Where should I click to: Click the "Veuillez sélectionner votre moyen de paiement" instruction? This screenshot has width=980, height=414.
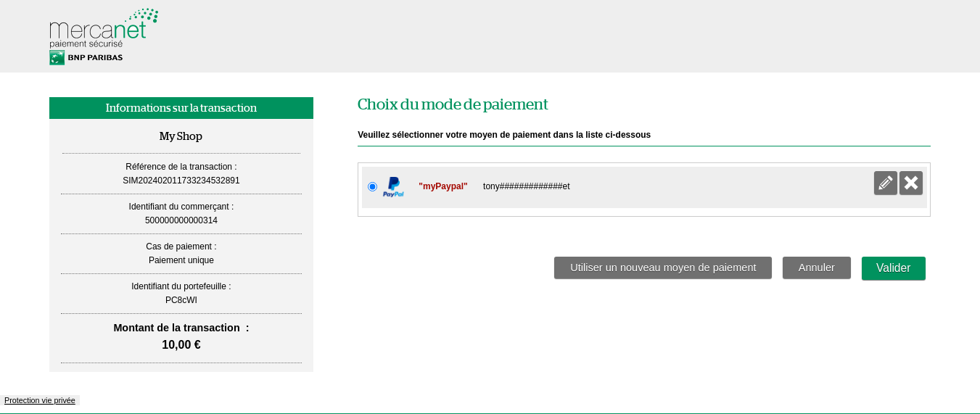[504, 135]
